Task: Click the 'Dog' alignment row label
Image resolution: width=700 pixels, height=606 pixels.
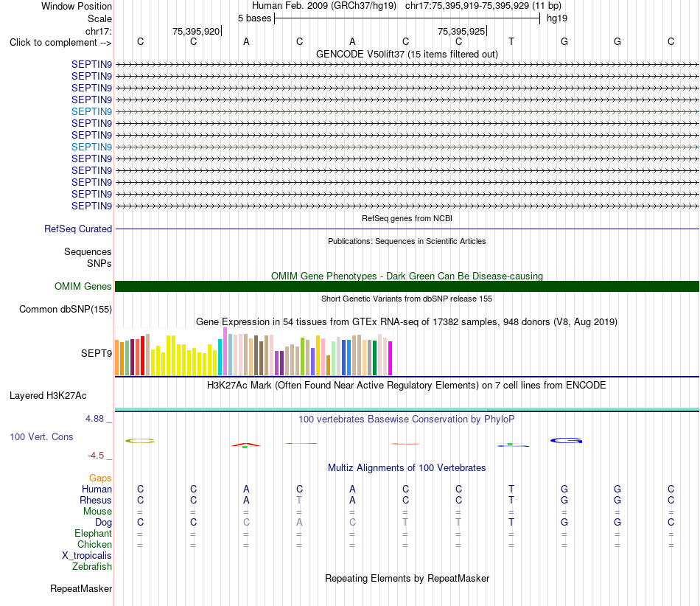Action: point(103,523)
